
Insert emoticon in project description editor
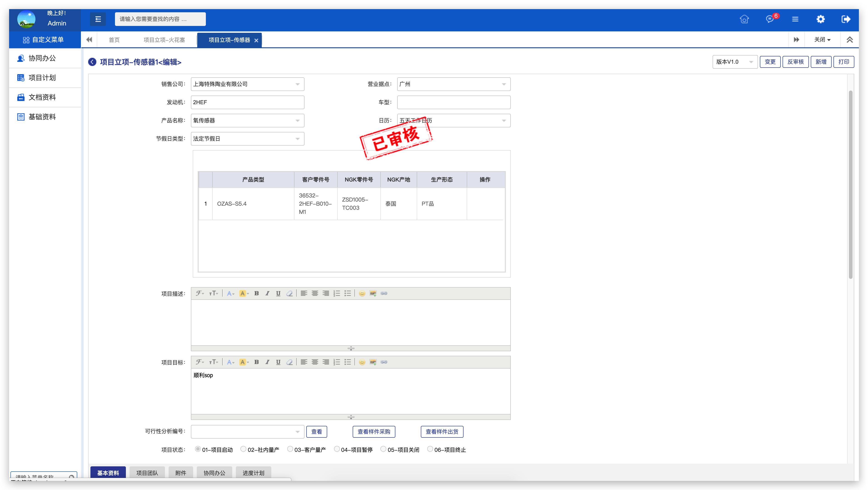coord(362,293)
